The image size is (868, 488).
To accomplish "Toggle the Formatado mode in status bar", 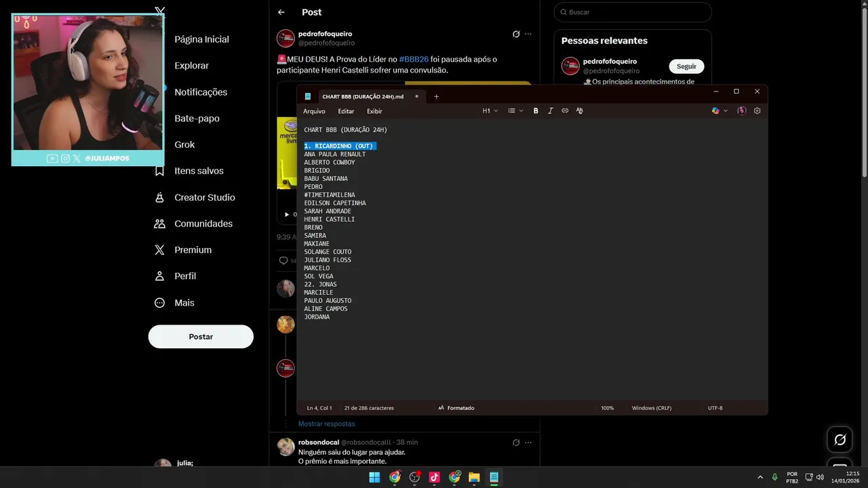I will (456, 408).
